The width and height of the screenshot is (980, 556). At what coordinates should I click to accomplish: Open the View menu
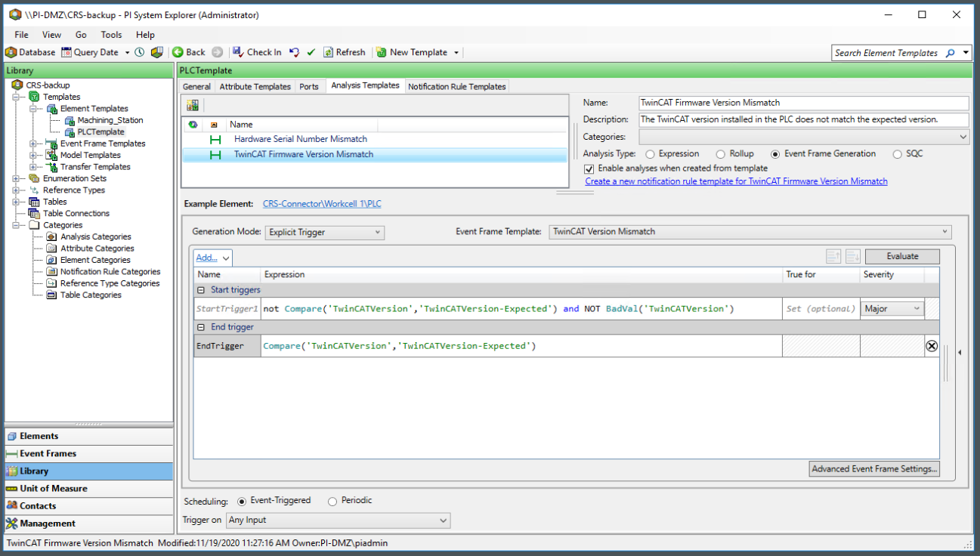tap(51, 35)
